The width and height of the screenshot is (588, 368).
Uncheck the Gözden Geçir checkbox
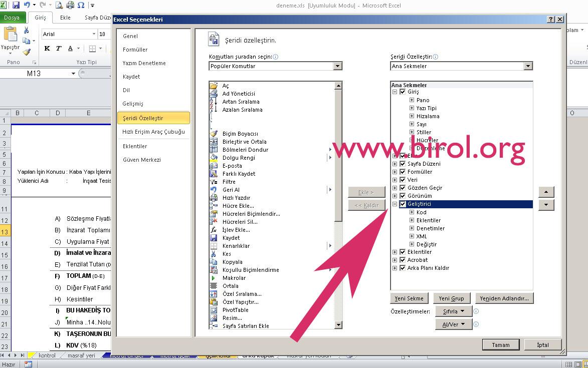click(x=403, y=188)
